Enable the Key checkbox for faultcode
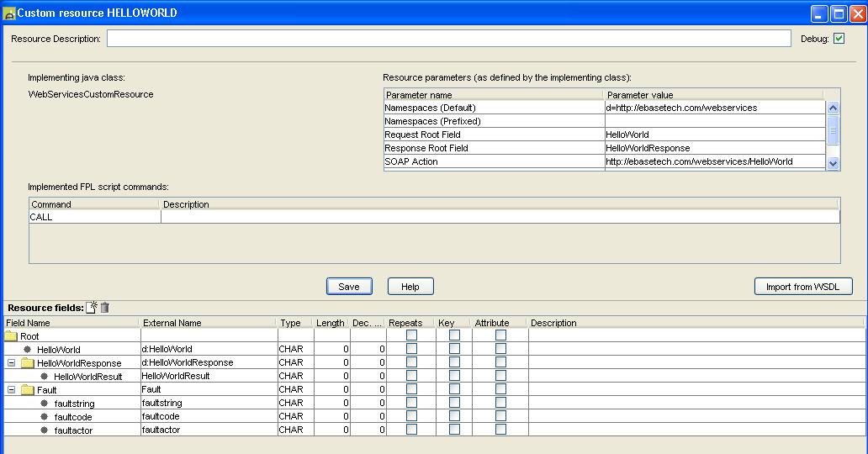868x454 pixels. click(454, 416)
